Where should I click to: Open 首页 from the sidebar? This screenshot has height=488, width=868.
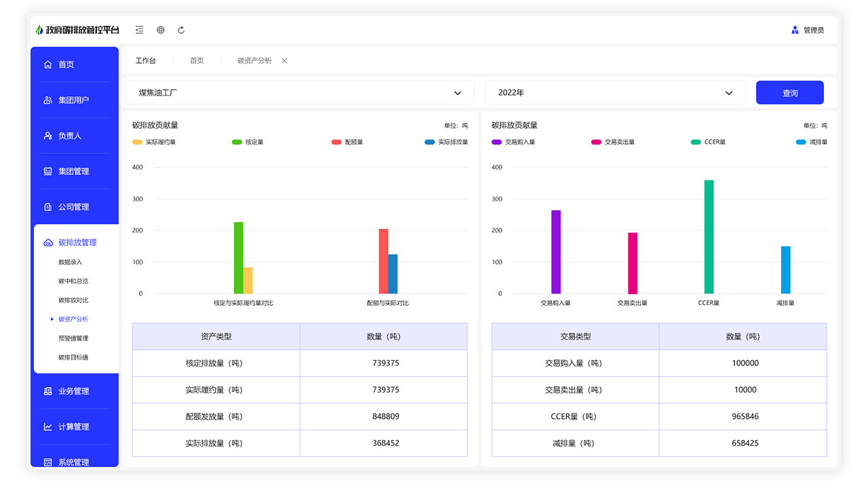click(x=66, y=64)
